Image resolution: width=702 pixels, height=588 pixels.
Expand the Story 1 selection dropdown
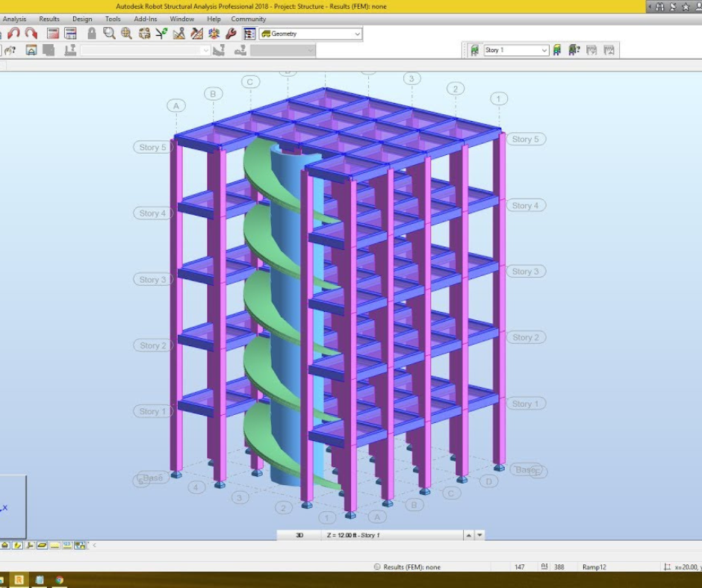(x=544, y=51)
